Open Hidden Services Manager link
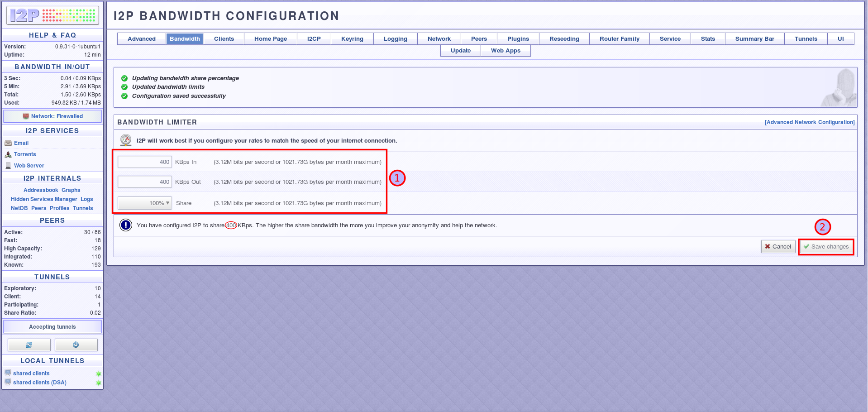Screen dimensions: 868x412 tap(44, 199)
